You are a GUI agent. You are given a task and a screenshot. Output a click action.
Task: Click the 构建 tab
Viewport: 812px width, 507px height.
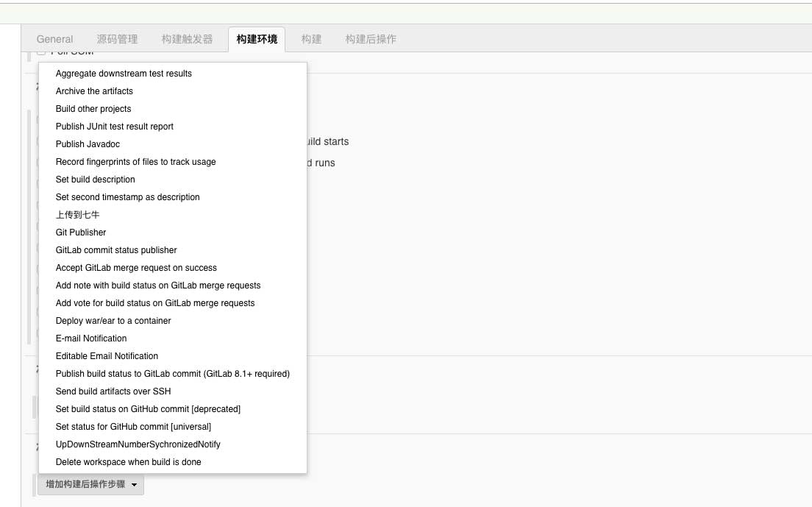(x=311, y=39)
